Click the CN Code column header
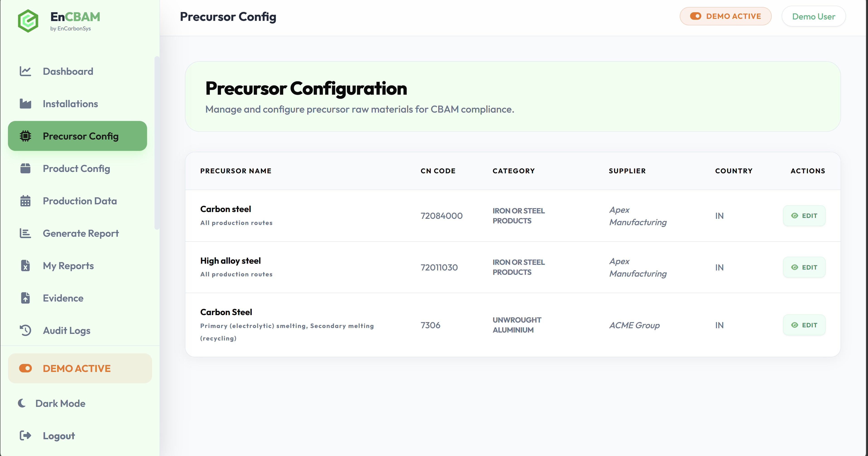The height and width of the screenshot is (456, 868). tap(438, 171)
